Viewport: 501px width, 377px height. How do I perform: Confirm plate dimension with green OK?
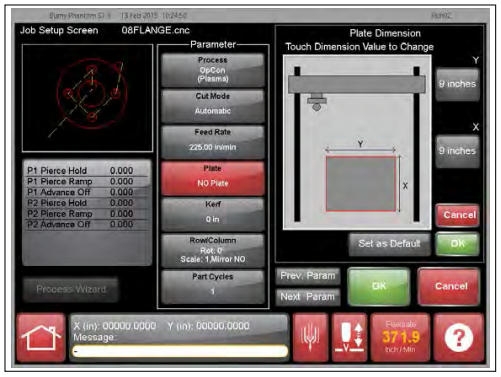point(457,244)
